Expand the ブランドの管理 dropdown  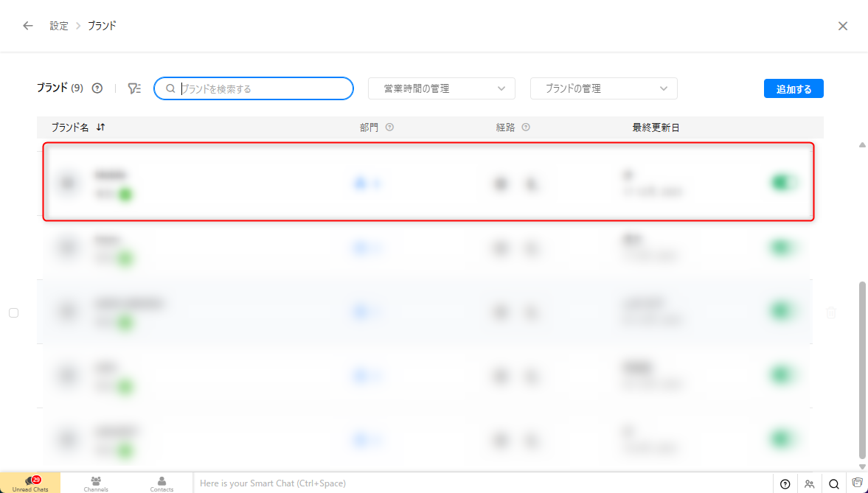click(603, 88)
